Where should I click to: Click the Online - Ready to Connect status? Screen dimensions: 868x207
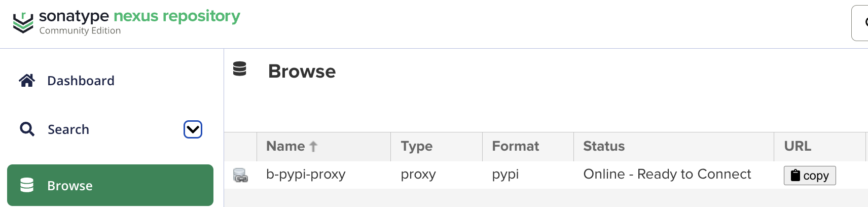pyautogui.click(x=667, y=175)
